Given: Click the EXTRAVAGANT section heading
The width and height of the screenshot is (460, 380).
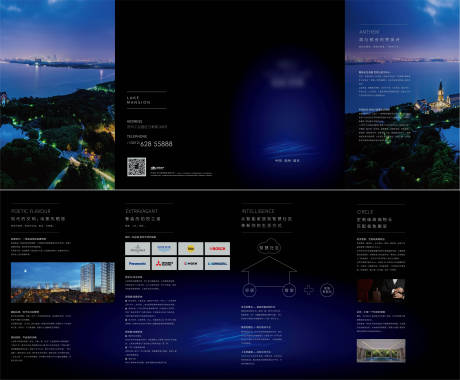Looking at the screenshot, I should coord(141,211).
